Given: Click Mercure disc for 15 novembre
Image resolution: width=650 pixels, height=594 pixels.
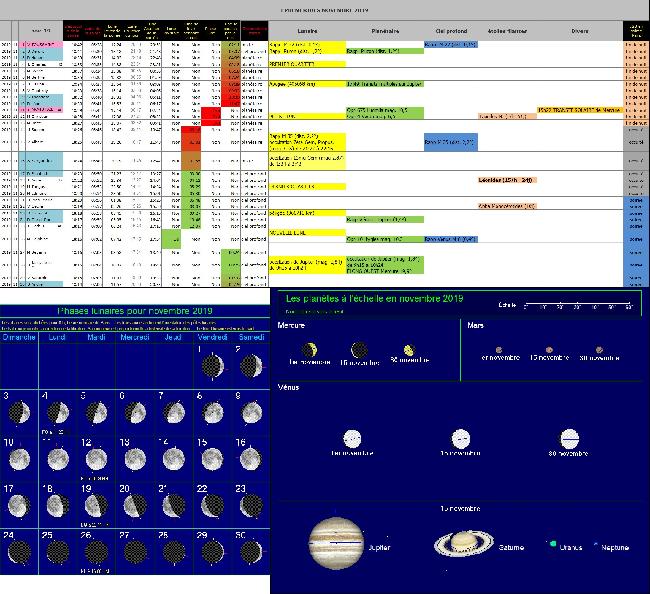Looking at the screenshot, I should 359,350.
